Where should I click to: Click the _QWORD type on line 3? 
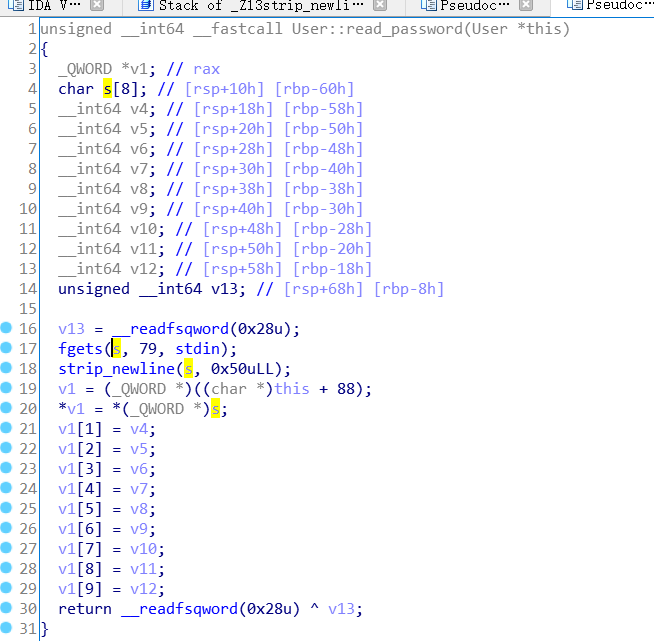point(85,69)
